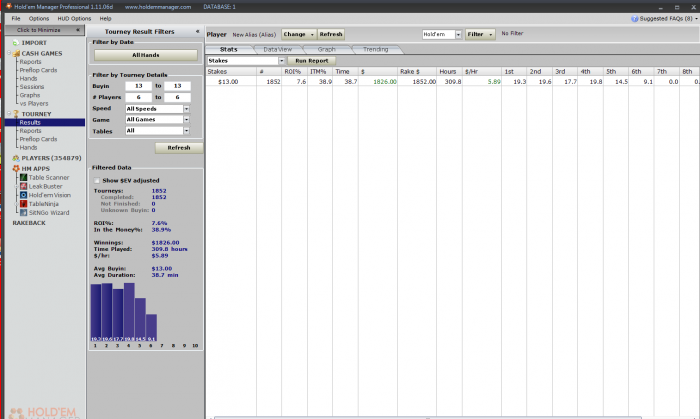Collapse the Tourney tree node
Screen dimensions: 700x419
[x=9, y=114]
